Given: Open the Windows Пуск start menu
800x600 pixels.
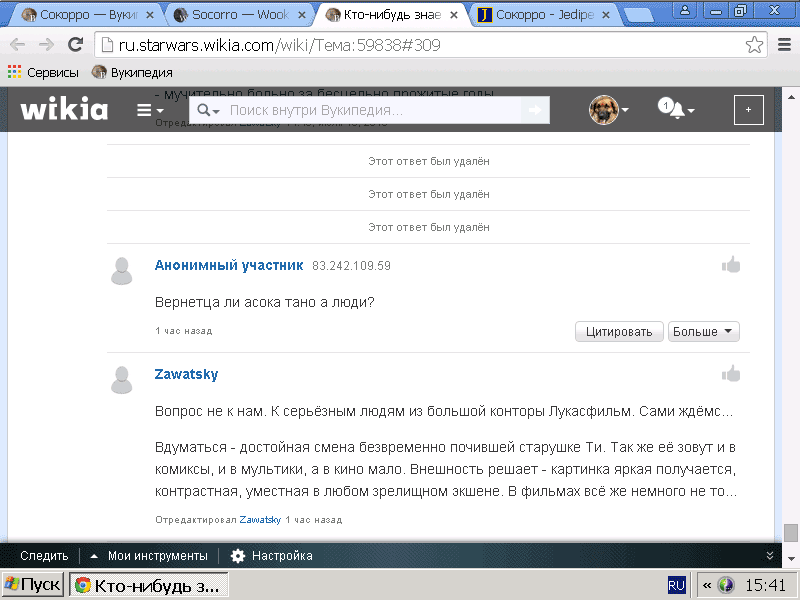Looking at the screenshot, I should point(33,585).
